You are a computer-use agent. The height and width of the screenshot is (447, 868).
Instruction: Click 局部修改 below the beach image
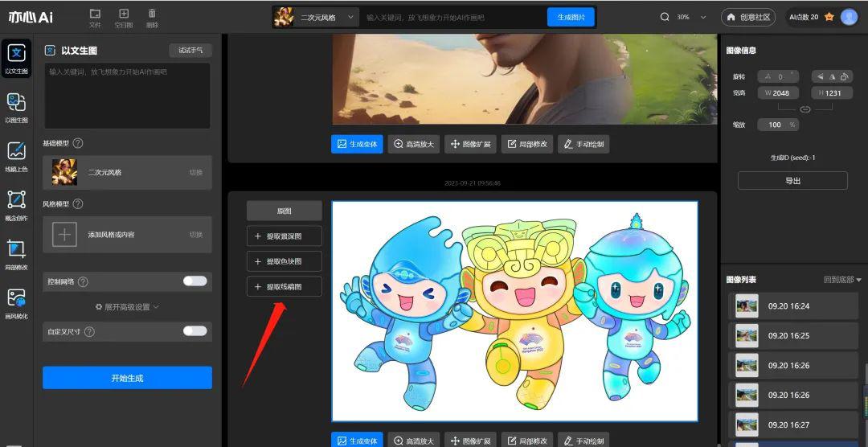pyautogui.click(x=527, y=144)
